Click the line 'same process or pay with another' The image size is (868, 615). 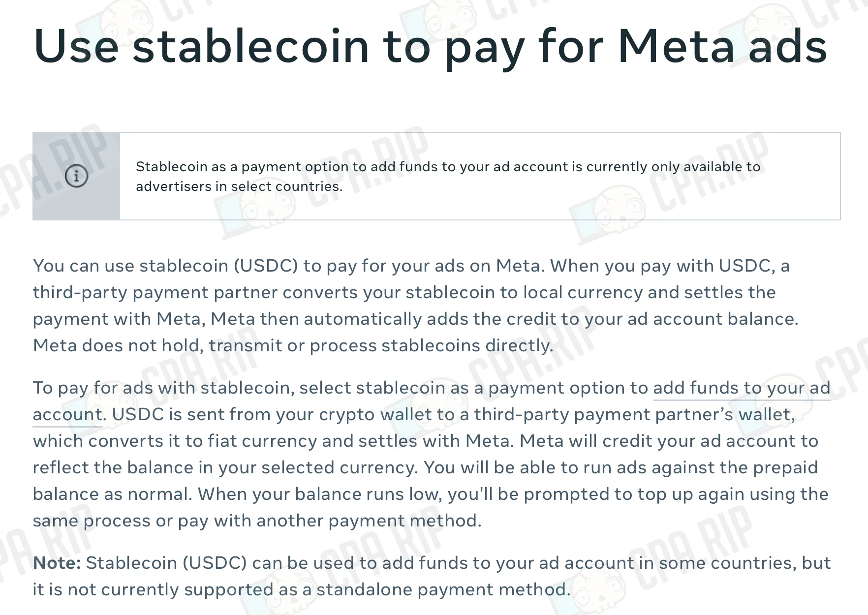coord(257,521)
